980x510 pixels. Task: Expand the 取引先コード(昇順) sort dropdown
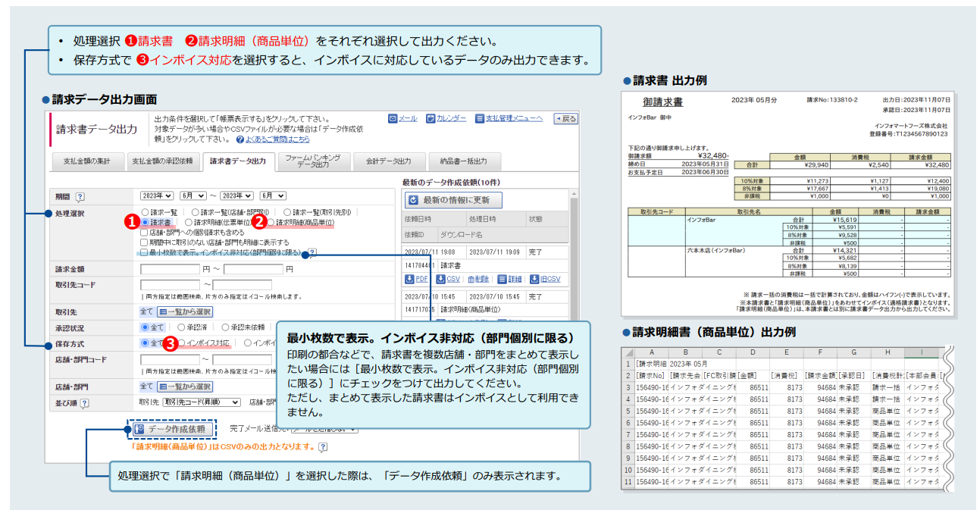coord(202,402)
